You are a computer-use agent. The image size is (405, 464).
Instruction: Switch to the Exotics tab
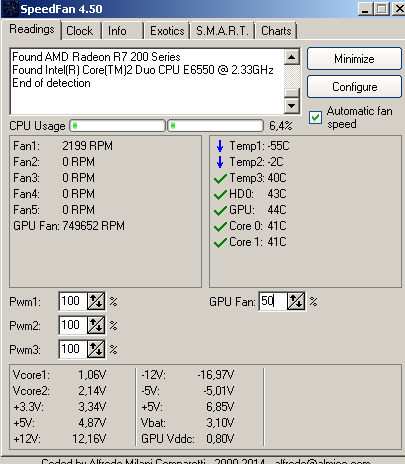tap(167, 31)
